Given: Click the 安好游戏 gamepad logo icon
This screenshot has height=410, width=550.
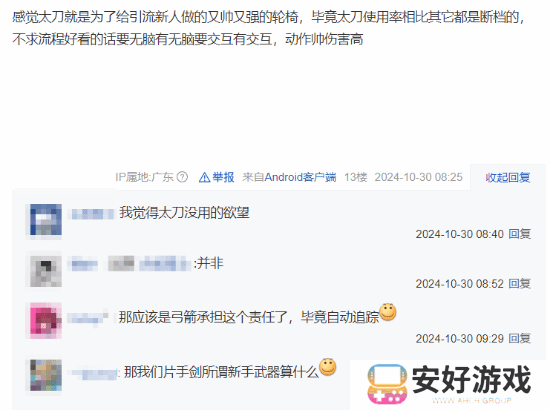Looking at the screenshot, I should tap(388, 384).
